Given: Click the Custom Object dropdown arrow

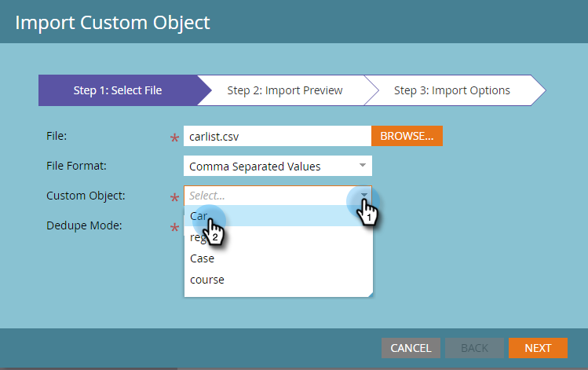Looking at the screenshot, I should pyautogui.click(x=363, y=196).
